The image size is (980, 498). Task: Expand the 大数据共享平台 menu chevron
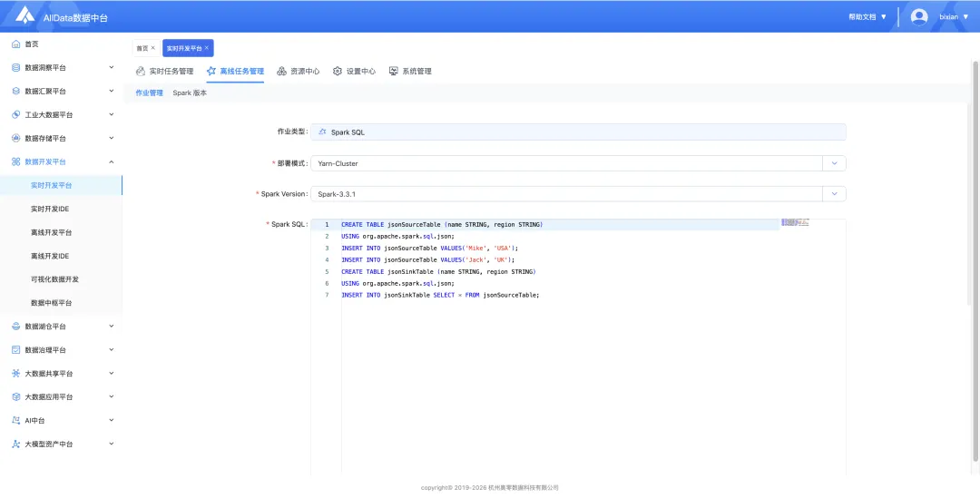[112, 374]
